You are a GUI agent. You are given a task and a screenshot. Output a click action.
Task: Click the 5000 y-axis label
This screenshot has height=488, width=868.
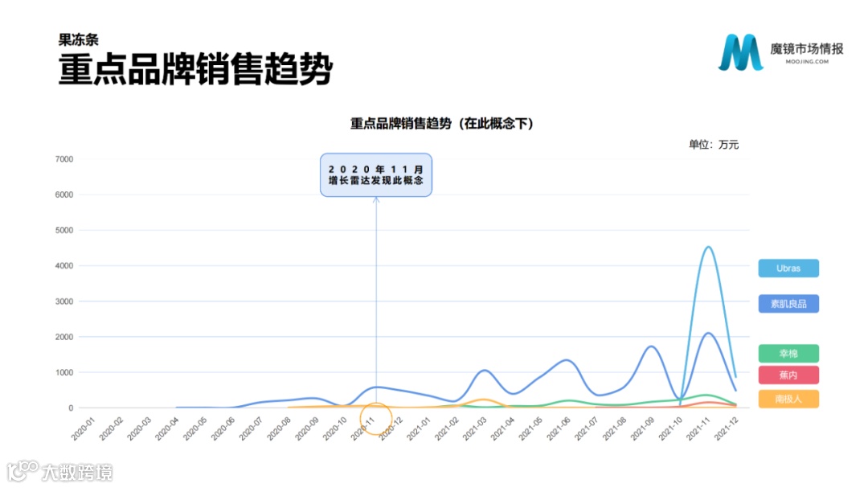64,230
